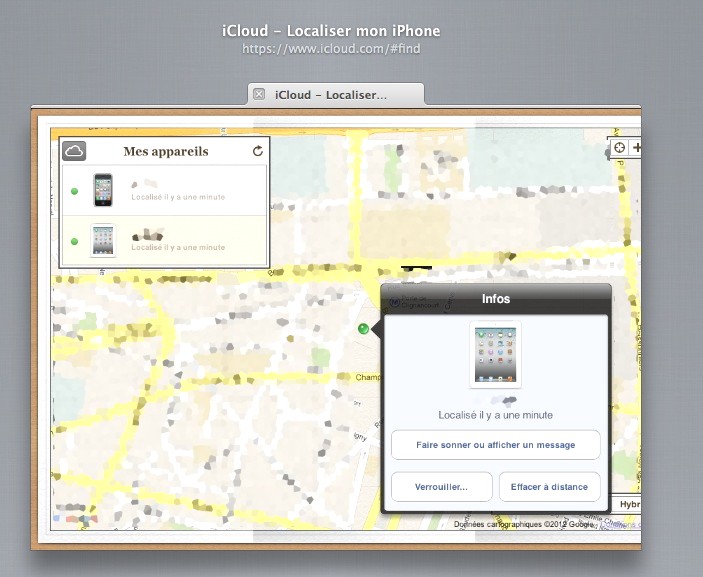Center the map using the locate target icon
Viewport: 703px width, 577px height.
click(619, 148)
